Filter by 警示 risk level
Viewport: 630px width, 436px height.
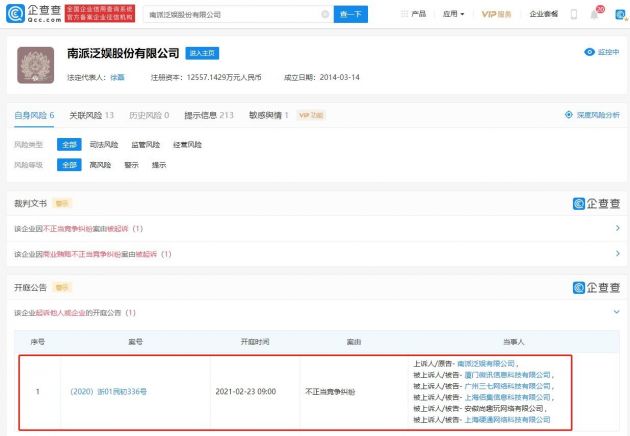(131, 165)
